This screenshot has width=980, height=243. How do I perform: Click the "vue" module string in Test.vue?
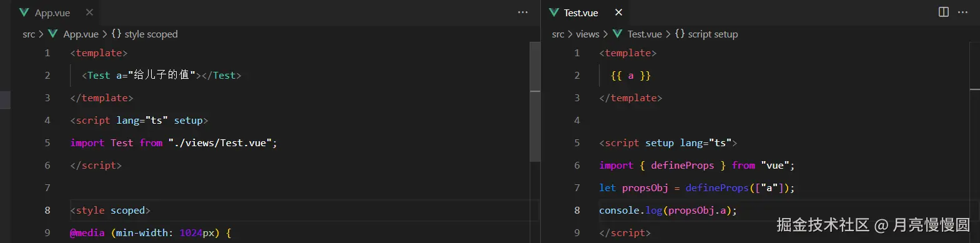point(775,166)
